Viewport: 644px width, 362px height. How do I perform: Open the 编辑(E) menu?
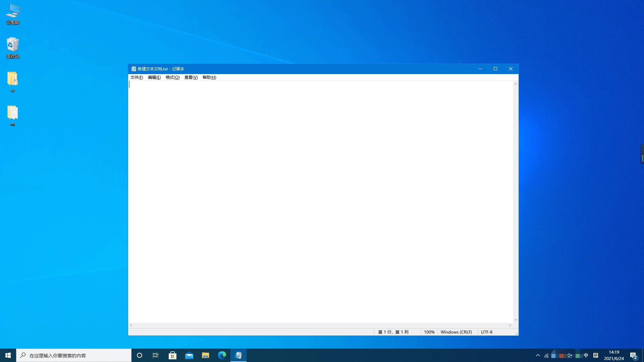click(x=154, y=77)
